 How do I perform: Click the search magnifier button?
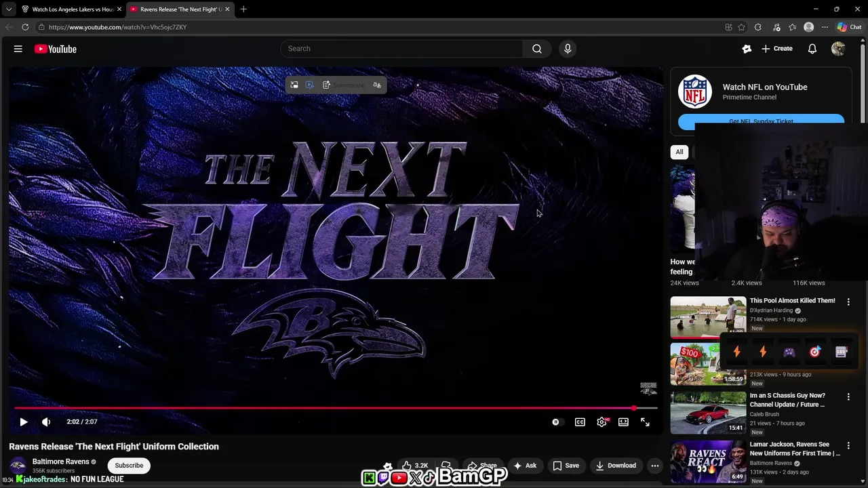point(537,49)
